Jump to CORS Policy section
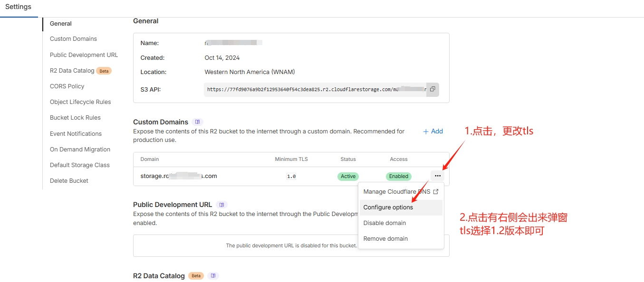The image size is (644, 282). click(67, 86)
